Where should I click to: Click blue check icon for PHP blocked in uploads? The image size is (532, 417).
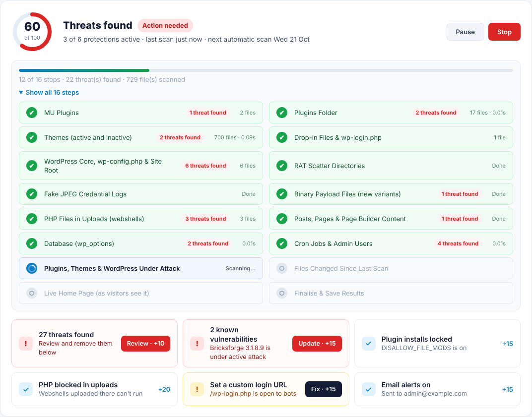tap(26, 389)
